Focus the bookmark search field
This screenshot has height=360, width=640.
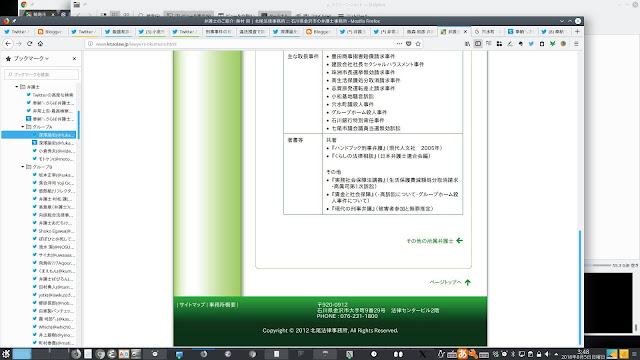41,74
